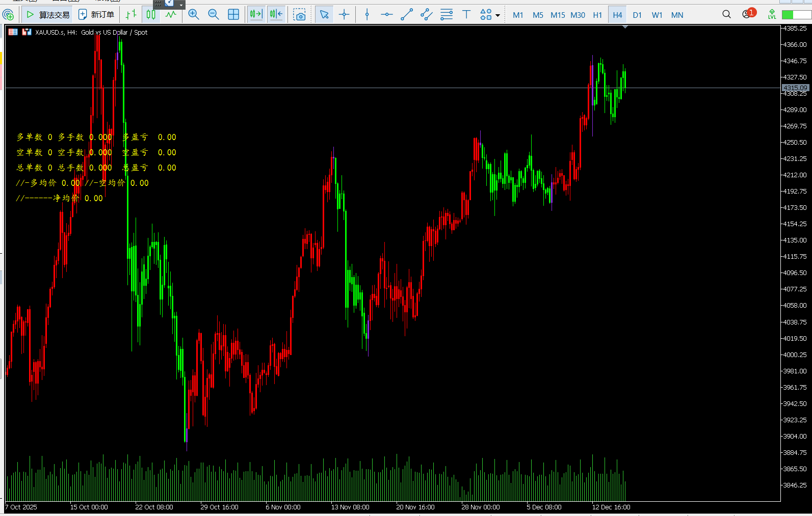Click the 多盈亏 0.00 profit label
This screenshot has width=812, height=516.
149,137
